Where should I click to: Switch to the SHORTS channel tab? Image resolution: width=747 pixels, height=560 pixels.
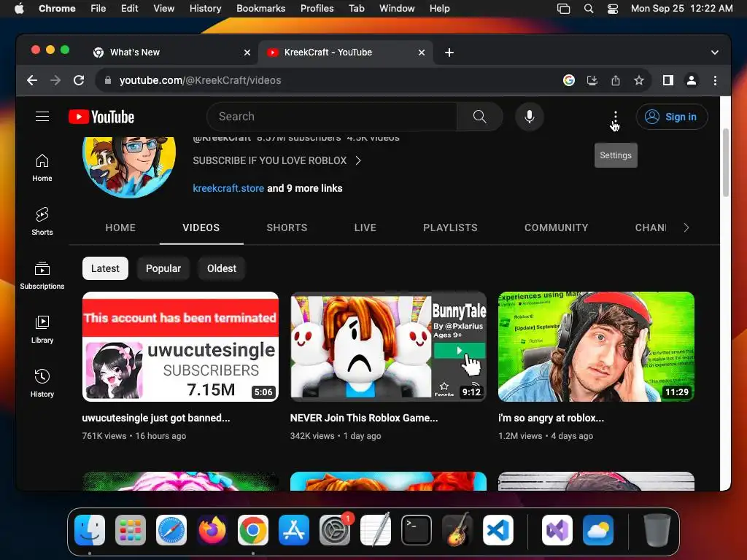point(287,227)
